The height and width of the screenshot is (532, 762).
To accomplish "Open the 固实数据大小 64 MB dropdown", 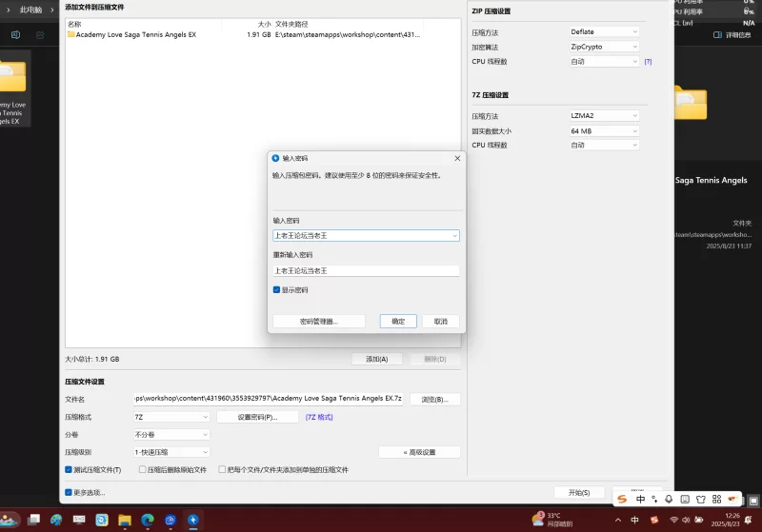I will pos(604,131).
